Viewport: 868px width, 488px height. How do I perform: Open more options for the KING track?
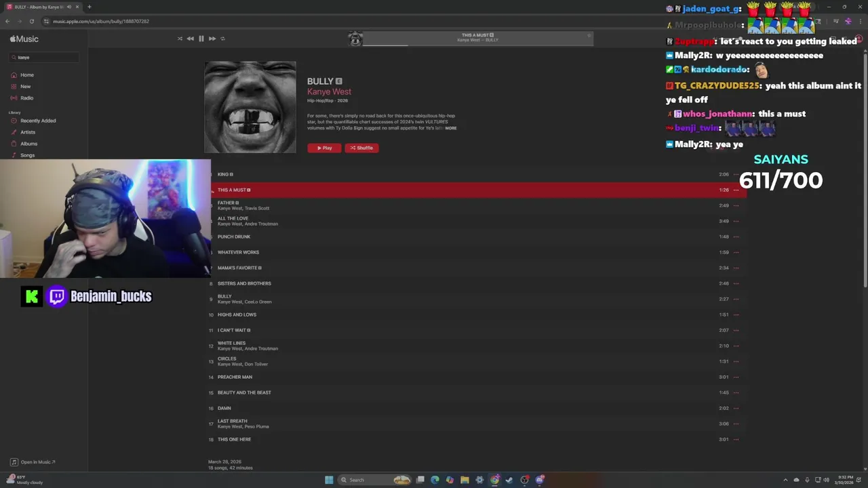pos(736,174)
